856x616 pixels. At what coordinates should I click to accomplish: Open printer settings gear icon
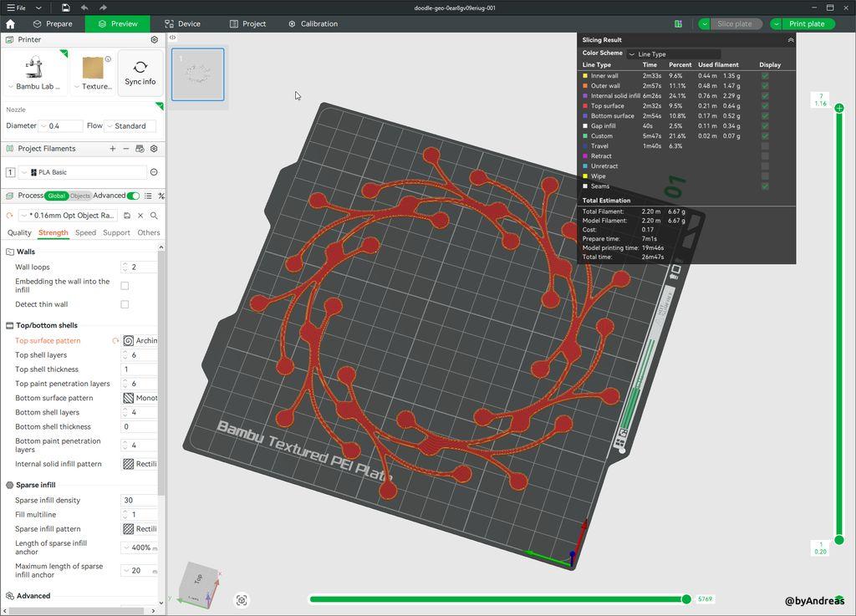point(154,39)
